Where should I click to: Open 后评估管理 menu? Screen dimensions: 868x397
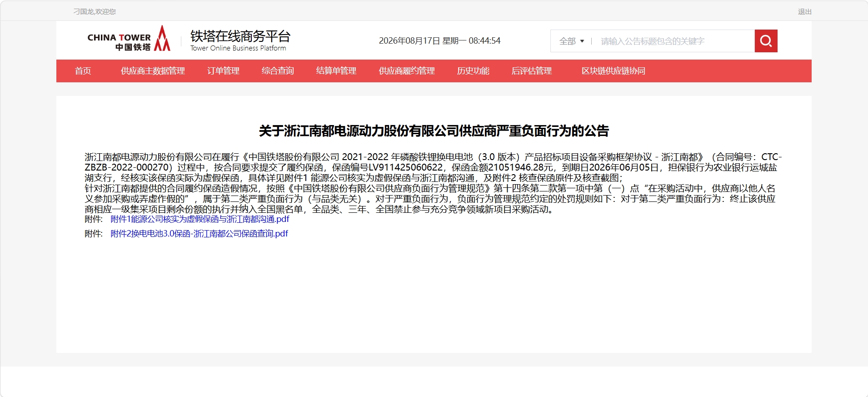point(532,71)
